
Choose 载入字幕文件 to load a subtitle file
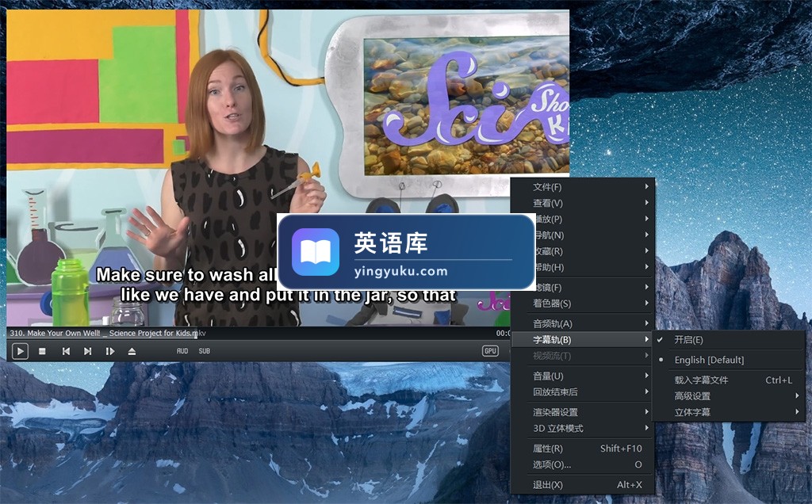[x=728, y=380]
